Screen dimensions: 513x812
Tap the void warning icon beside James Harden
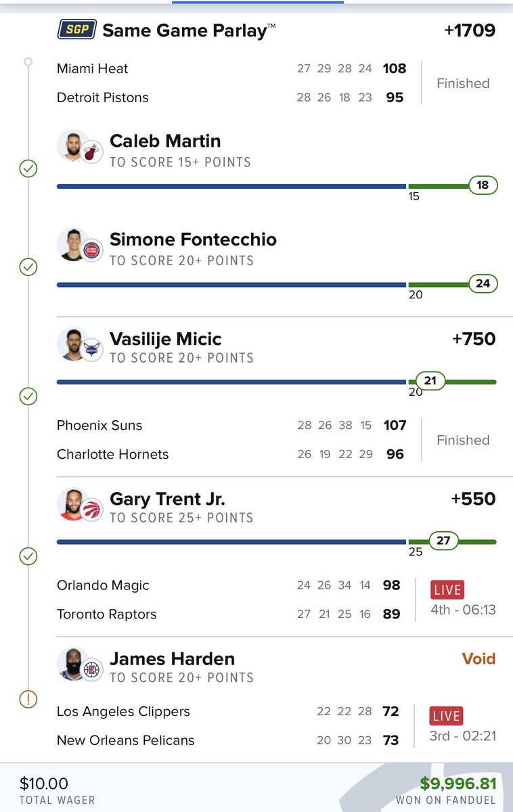point(28,699)
